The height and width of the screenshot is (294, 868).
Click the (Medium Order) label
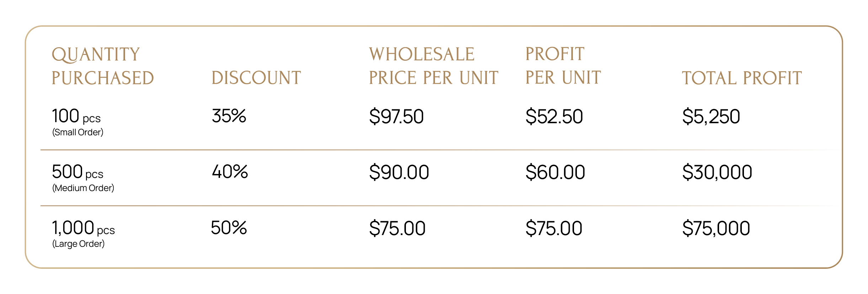tap(83, 188)
